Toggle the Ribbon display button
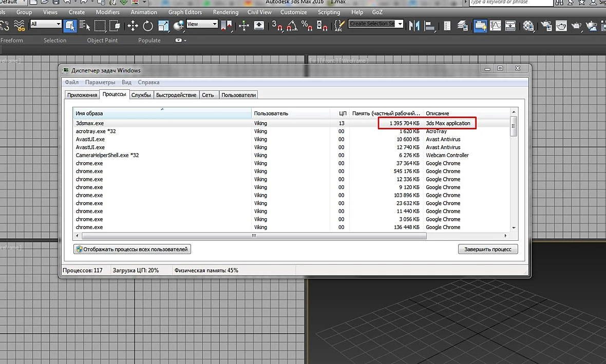This screenshot has height=364, width=606. pos(480,26)
